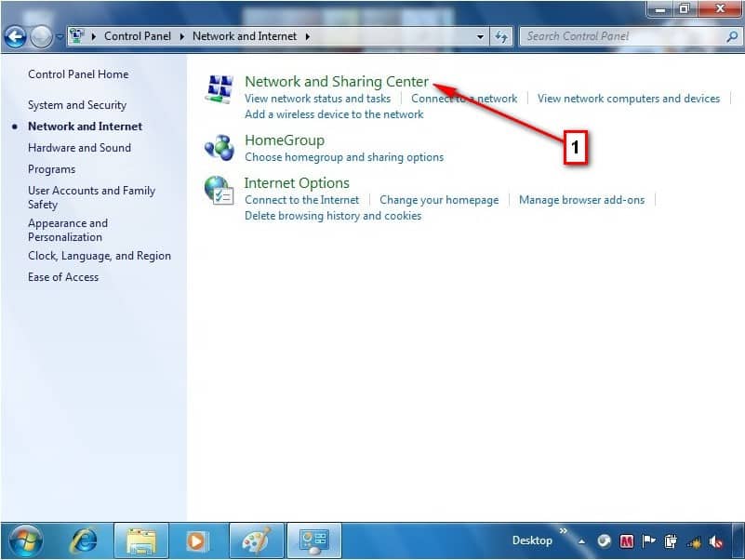Click the network tray icon
The height and width of the screenshot is (560, 745).
coord(694,542)
